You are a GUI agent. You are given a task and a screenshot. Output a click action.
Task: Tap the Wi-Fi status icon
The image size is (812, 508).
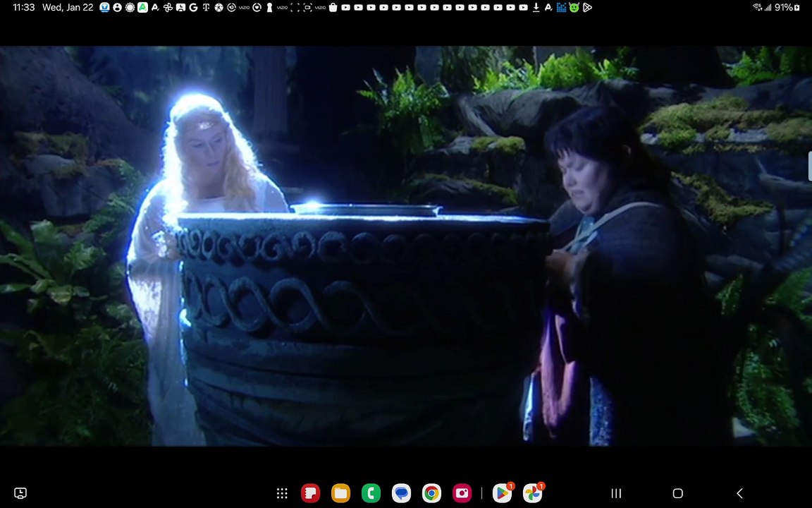tap(758, 7)
